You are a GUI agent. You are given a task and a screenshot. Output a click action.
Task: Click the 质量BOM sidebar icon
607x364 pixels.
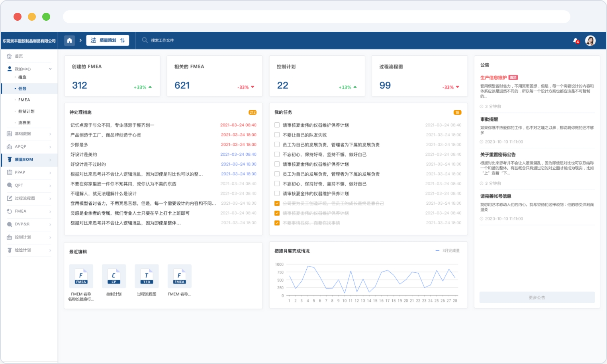click(9, 159)
